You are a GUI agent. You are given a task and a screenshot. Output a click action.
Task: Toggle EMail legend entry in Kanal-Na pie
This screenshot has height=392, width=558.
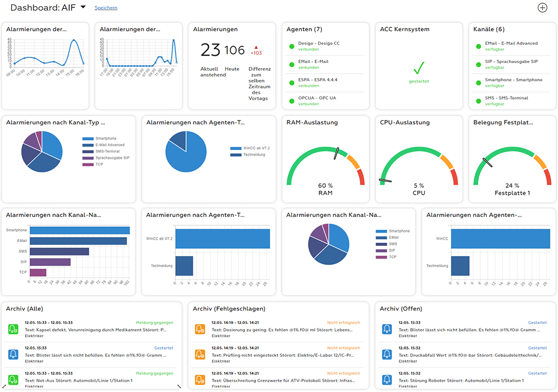point(388,238)
